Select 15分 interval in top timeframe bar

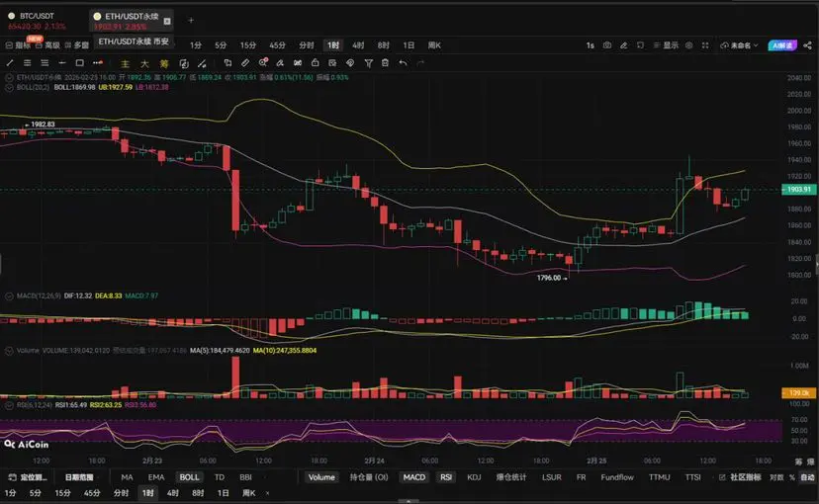(248, 45)
